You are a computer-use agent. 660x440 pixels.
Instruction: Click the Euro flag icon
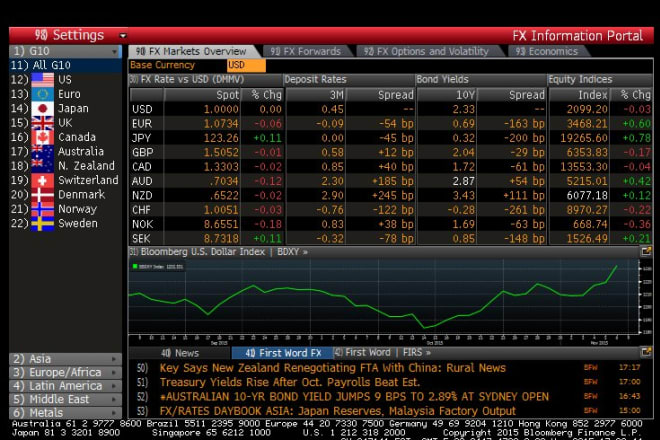(x=43, y=94)
